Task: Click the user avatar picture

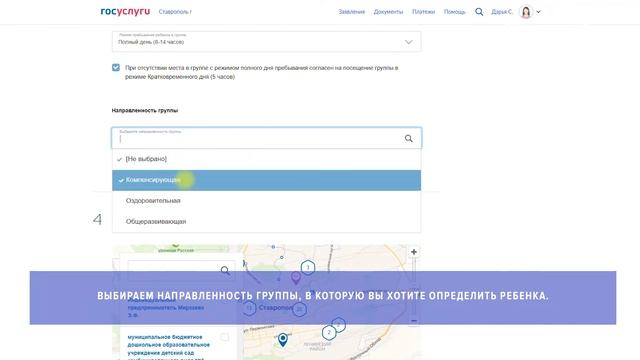Action: click(526, 12)
